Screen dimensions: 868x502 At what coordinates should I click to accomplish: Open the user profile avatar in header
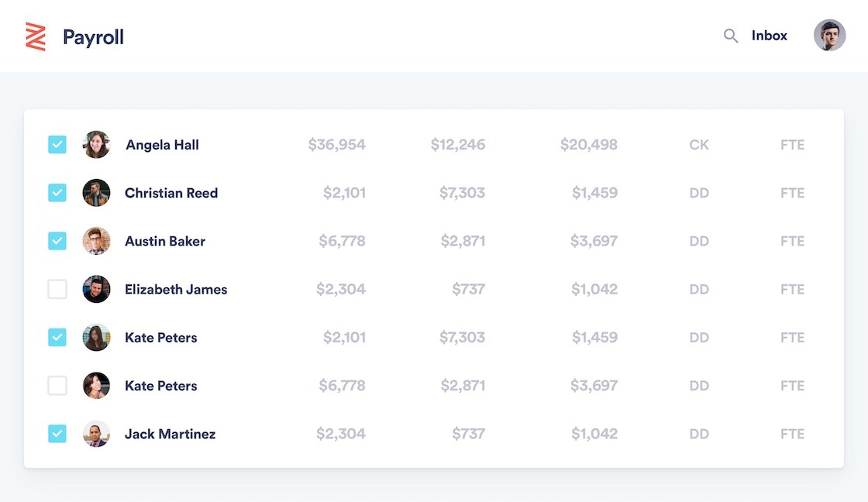[x=829, y=36]
